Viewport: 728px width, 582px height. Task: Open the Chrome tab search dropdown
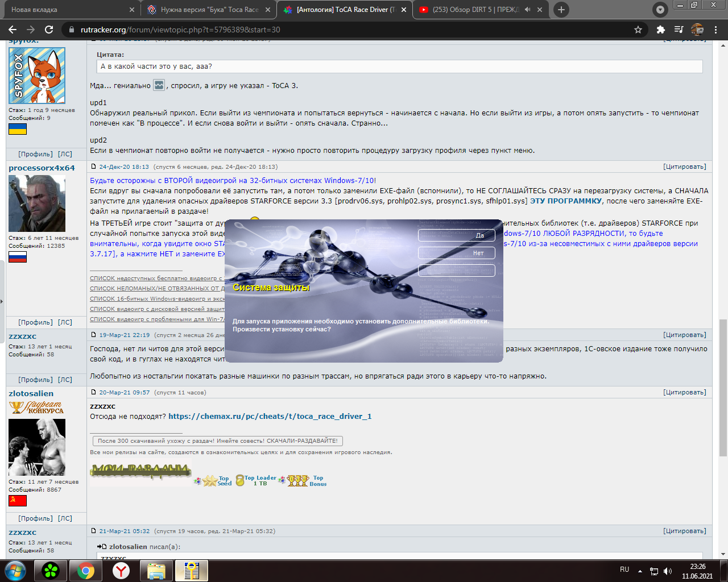click(660, 10)
